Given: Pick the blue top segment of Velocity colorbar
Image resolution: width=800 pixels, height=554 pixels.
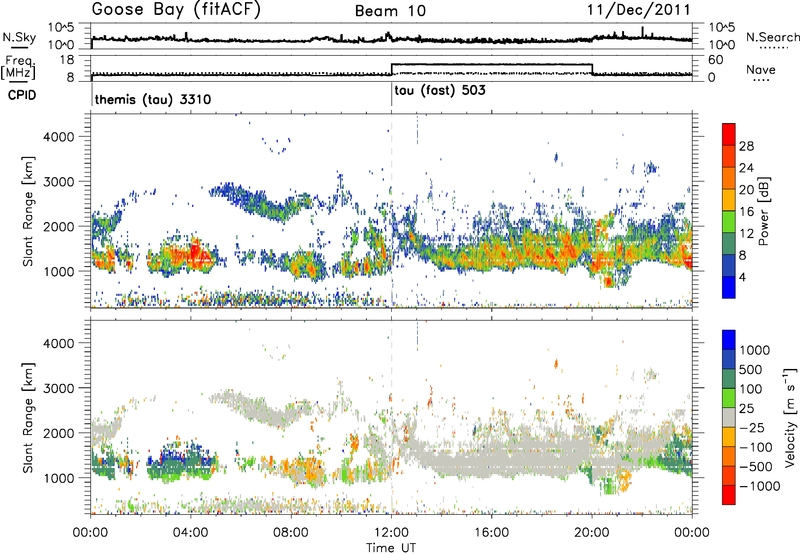Looking at the screenshot, I should pos(729,340).
